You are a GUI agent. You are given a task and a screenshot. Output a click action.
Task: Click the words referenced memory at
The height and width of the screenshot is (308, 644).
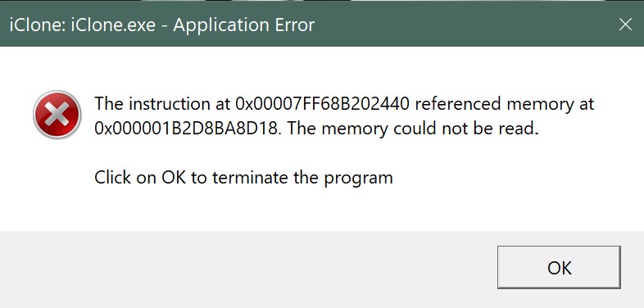505,103
